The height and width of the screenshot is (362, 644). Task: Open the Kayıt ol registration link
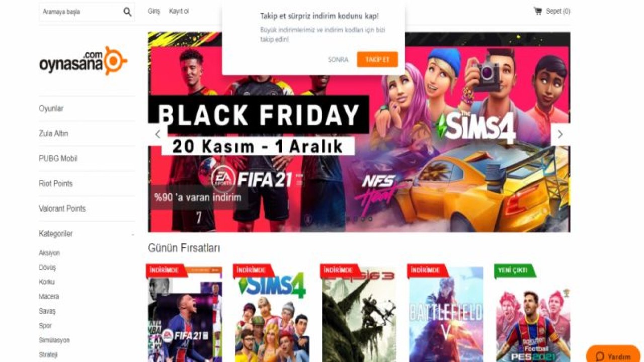pyautogui.click(x=179, y=11)
